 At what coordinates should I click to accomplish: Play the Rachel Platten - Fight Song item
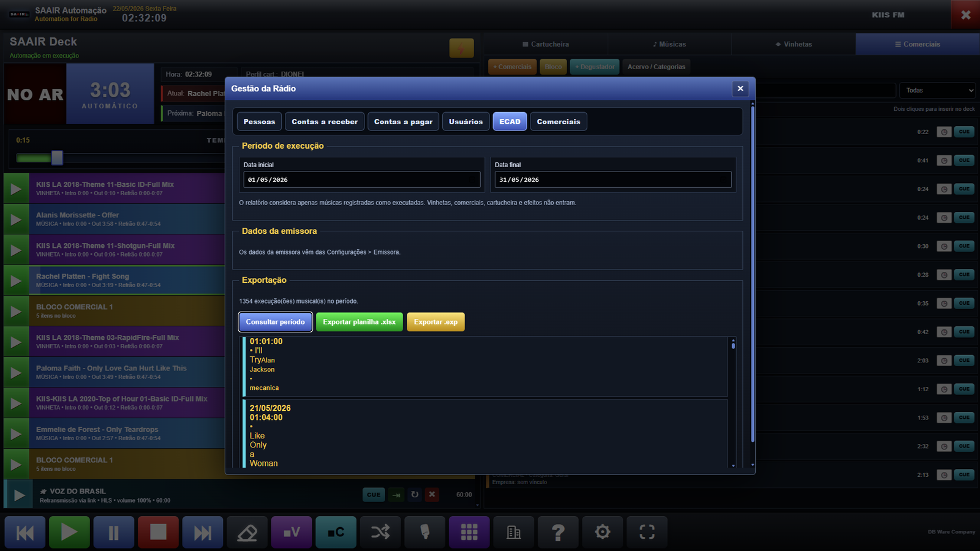[x=17, y=280]
